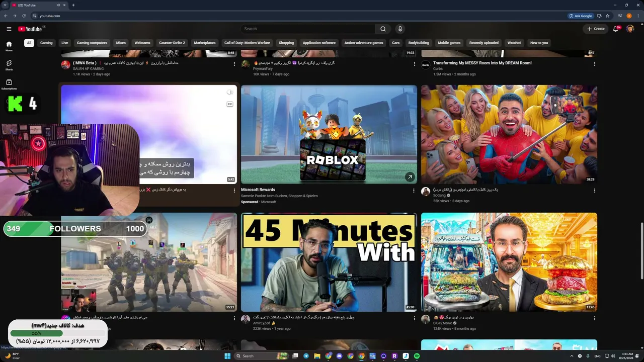Click the search magnifier button
The height and width of the screenshot is (362, 644).
pos(383,29)
